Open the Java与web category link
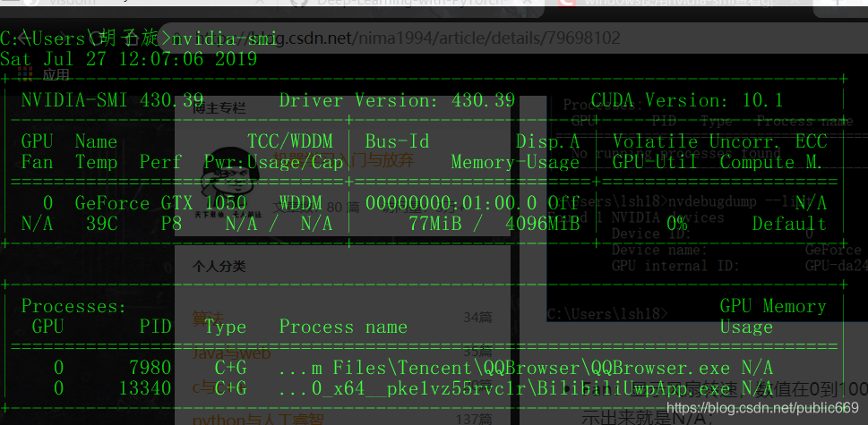This screenshot has height=425, width=868. click(231, 352)
